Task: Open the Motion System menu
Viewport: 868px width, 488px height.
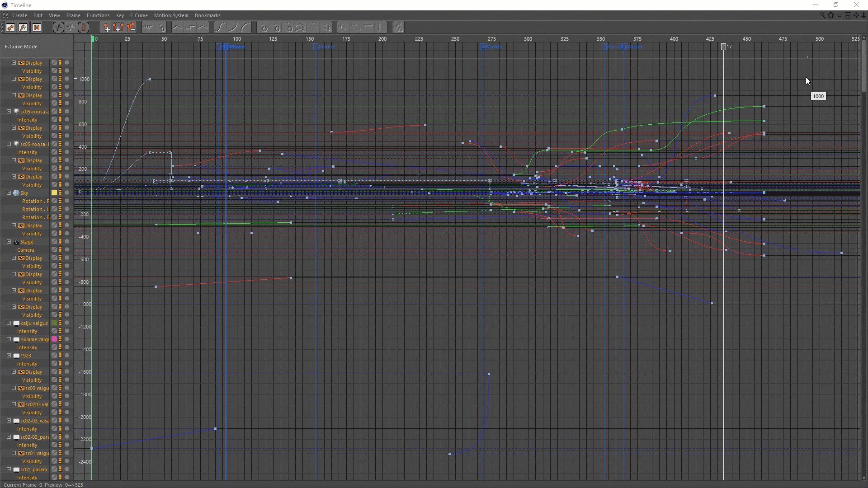Action: pyautogui.click(x=171, y=15)
